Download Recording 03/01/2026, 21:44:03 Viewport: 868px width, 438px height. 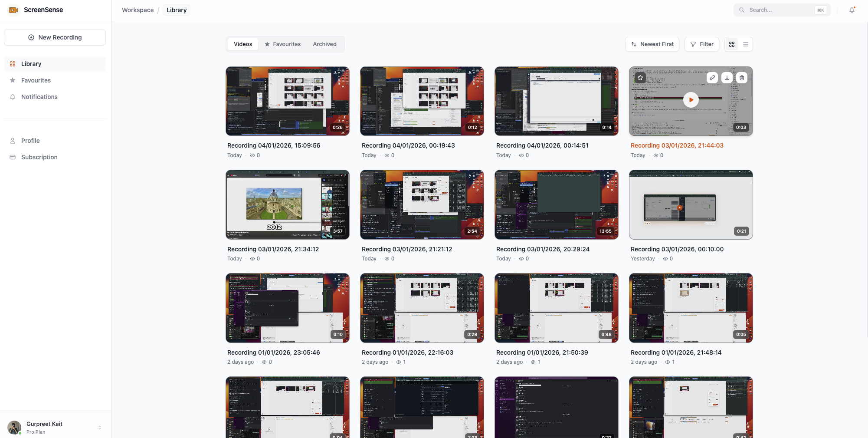click(x=727, y=78)
